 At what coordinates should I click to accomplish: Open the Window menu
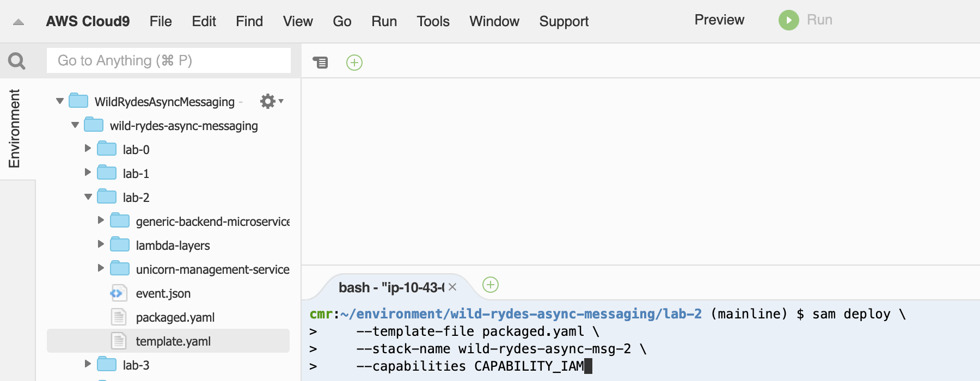[x=494, y=21]
